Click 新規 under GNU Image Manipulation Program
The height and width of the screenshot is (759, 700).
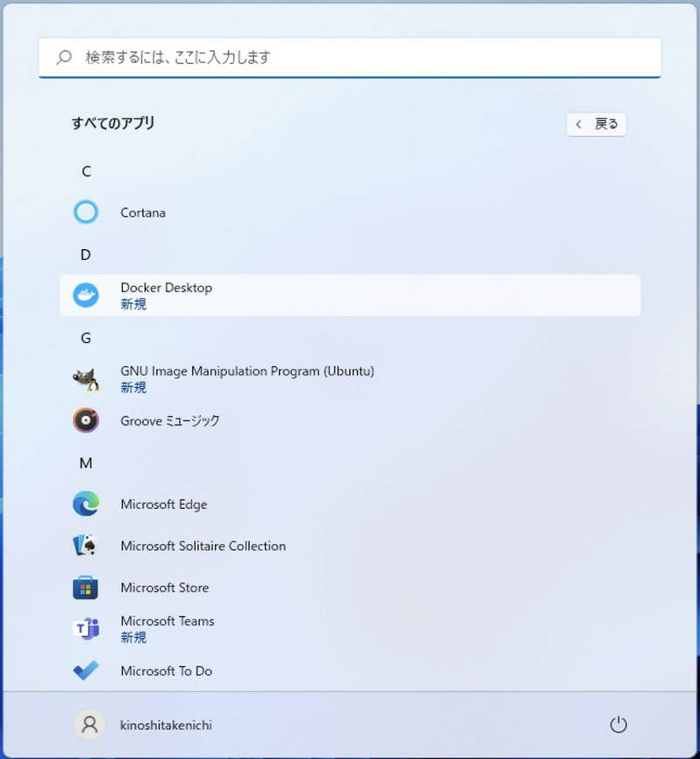click(133, 387)
